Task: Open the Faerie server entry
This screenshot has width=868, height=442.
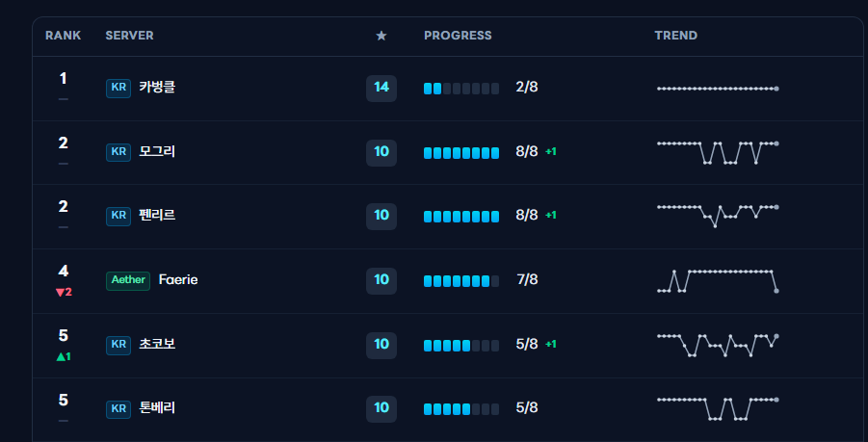Action: (178, 280)
